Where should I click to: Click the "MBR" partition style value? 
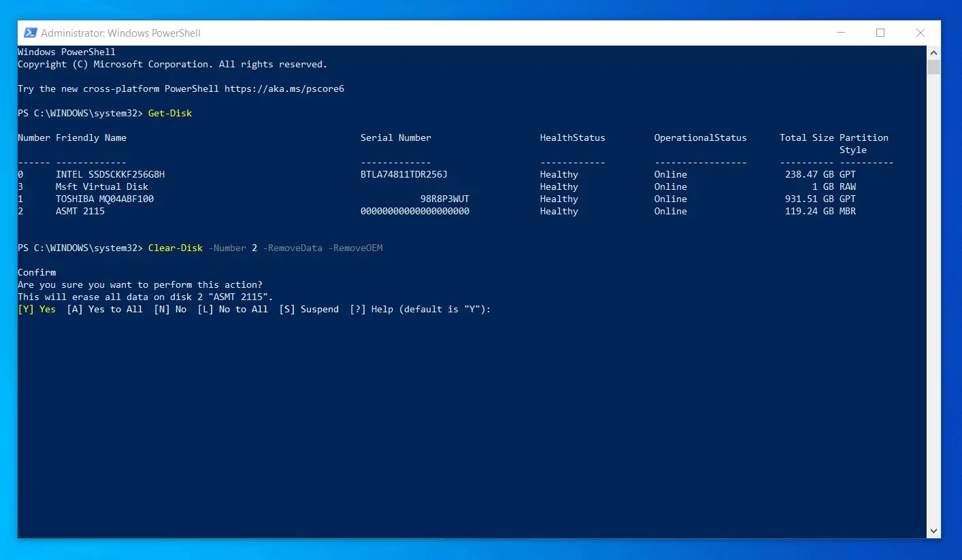(848, 211)
